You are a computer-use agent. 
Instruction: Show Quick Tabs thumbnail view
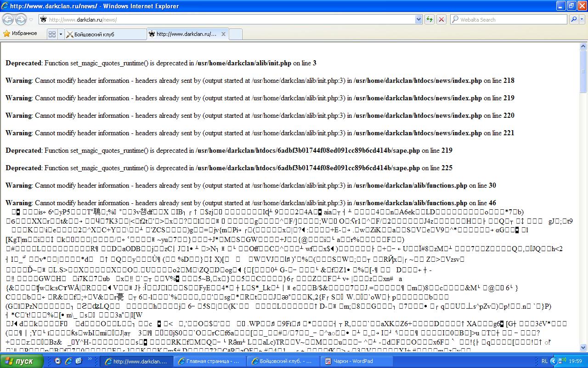coord(51,34)
